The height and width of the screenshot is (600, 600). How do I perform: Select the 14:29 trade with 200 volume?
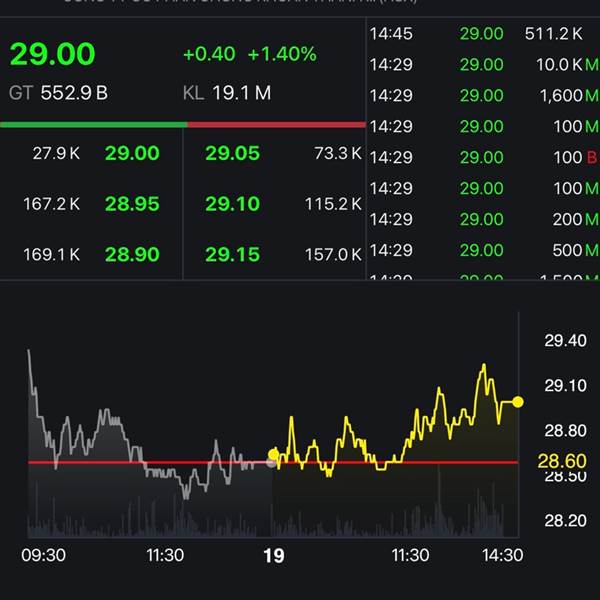click(484, 219)
